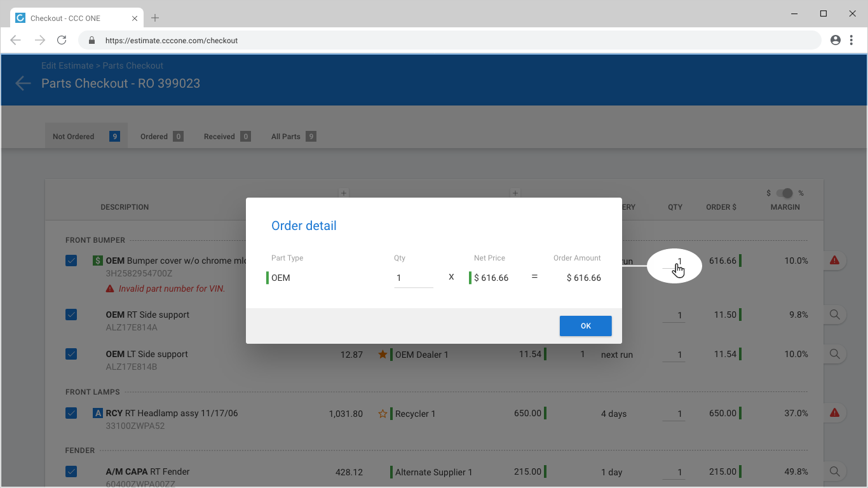Click the 37.0% margin value

click(796, 413)
